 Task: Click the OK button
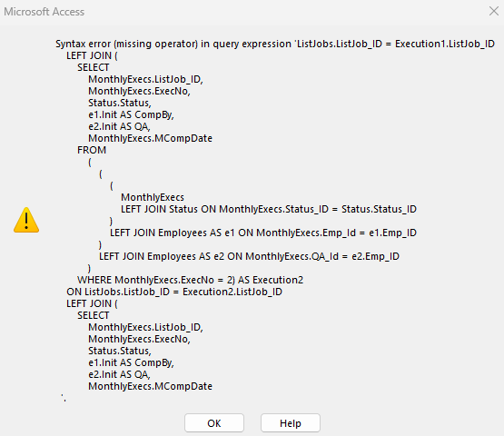click(214, 422)
